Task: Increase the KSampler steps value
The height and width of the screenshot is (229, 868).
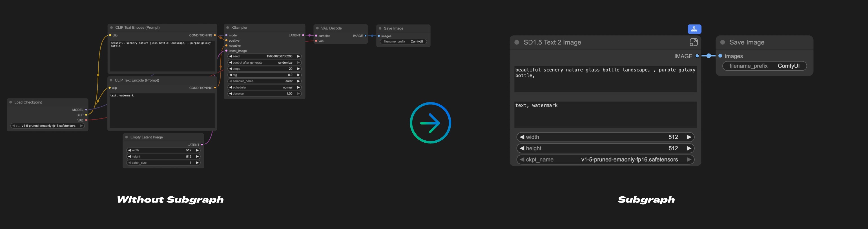Action: click(298, 69)
